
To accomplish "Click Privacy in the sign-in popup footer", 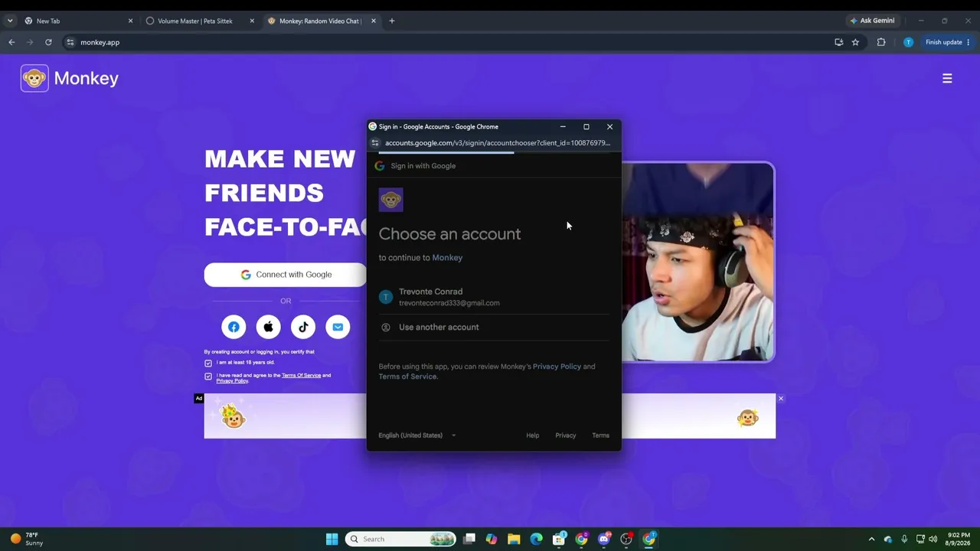I will pos(566,435).
